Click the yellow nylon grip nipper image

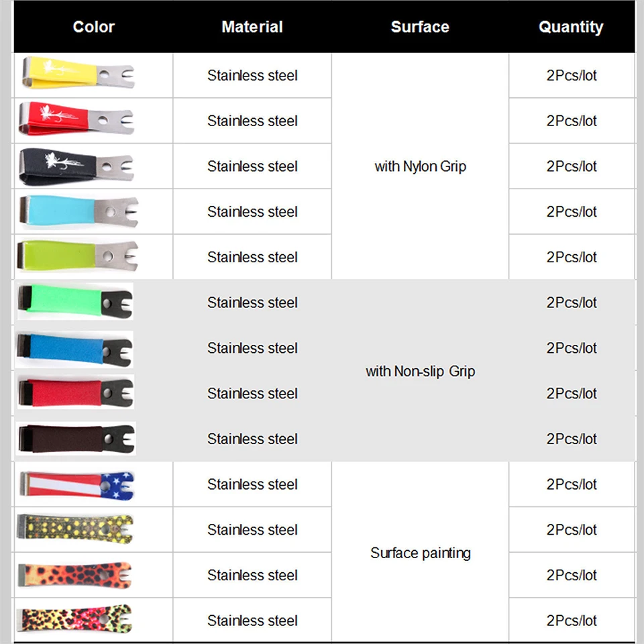point(78,73)
